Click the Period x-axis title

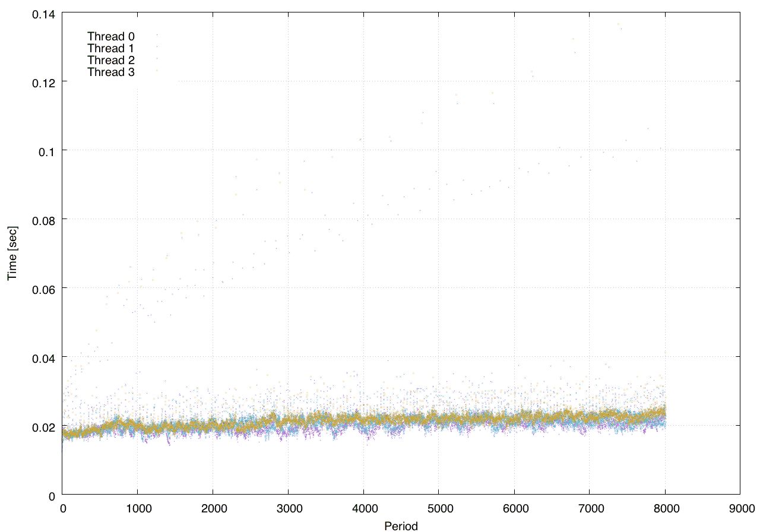pos(401,525)
